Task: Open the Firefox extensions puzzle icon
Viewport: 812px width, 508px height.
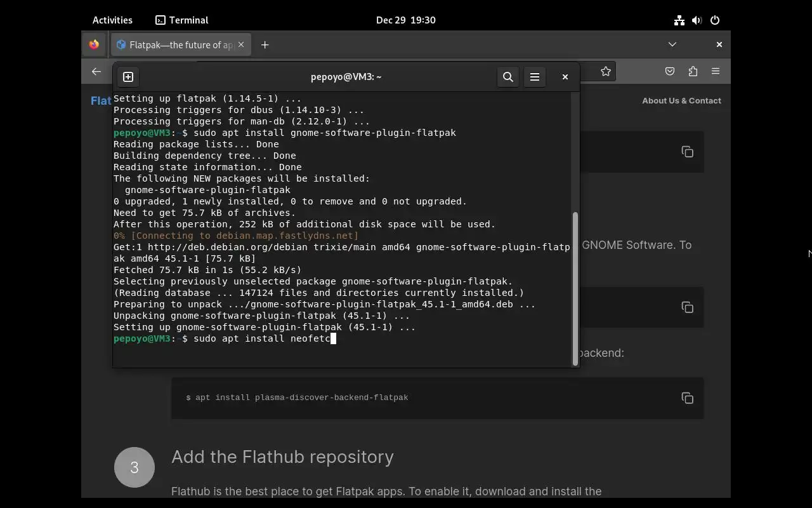Action: [693, 72]
